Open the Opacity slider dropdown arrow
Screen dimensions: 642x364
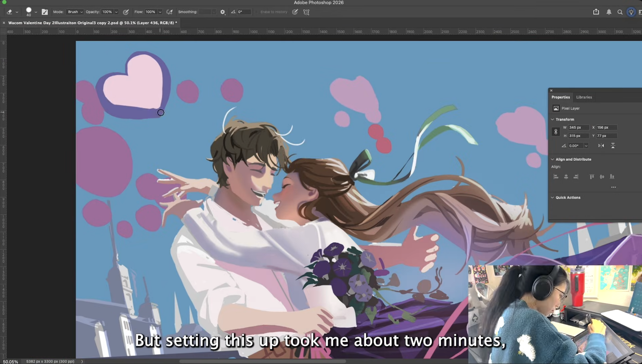click(x=116, y=12)
